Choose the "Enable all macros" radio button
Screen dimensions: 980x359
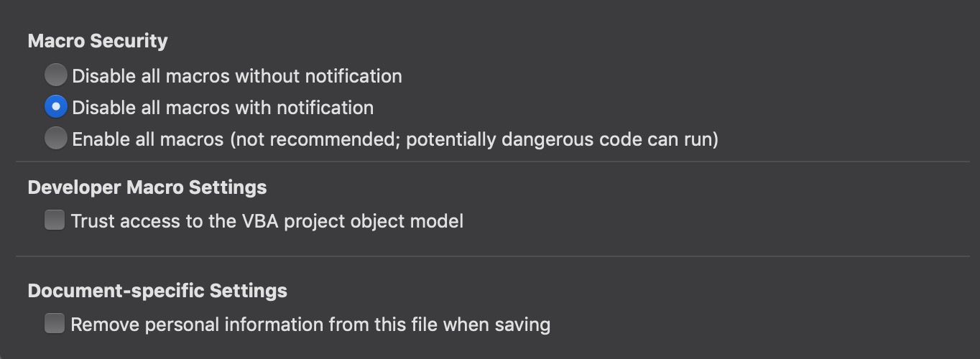pyautogui.click(x=55, y=139)
